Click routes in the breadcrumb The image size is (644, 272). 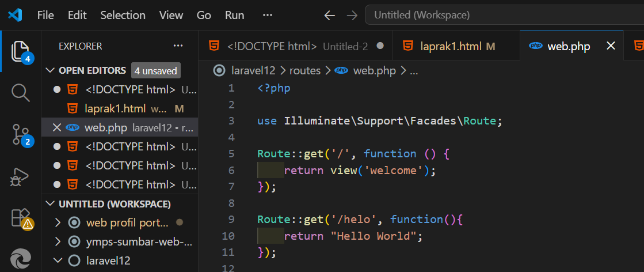click(305, 71)
